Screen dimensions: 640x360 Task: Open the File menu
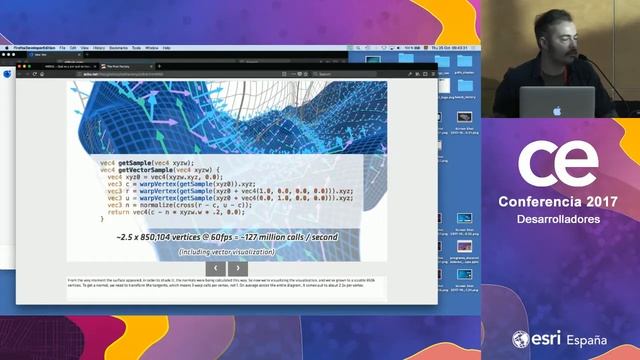click(x=62, y=48)
